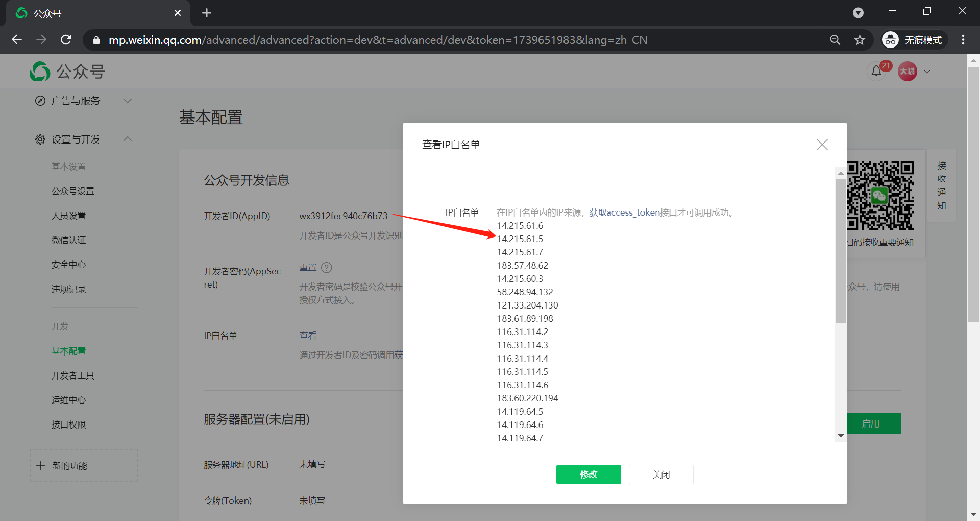980x521 pixels.
Task: Click the page scrollbar up arrow
Action: click(x=973, y=61)
